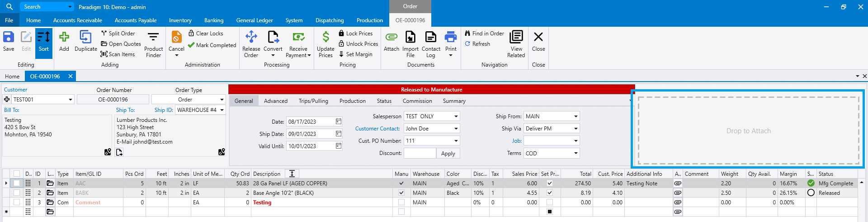The height and width of the screenshot is (222, 868).
Task: Open the File menu
Action: pyautogui.click(x=9, y=20)
